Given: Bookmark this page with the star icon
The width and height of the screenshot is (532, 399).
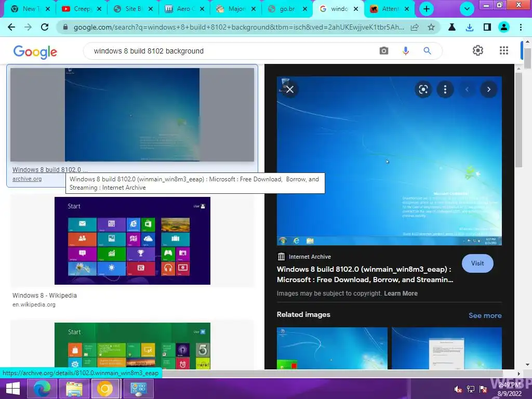Looking at the screenshot, I should [x=431, y=27].
